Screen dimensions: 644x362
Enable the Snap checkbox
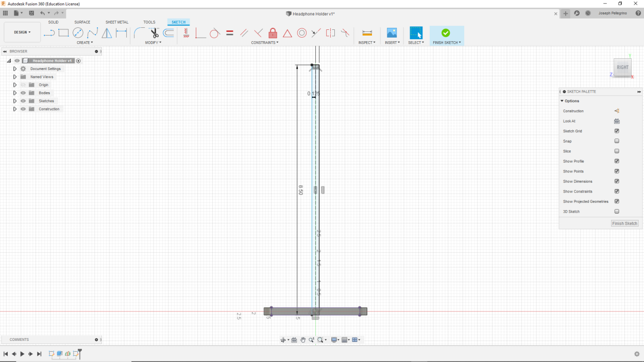pos(617,141)
